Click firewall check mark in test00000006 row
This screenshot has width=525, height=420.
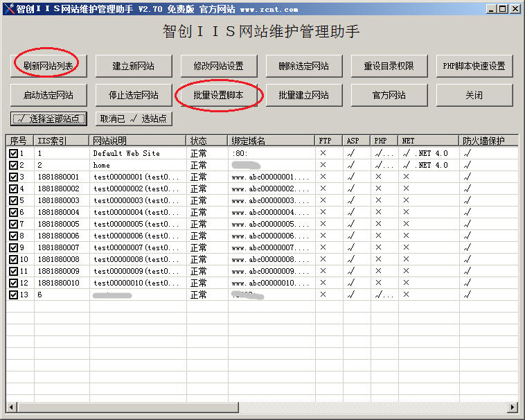[x=468, y=236]
